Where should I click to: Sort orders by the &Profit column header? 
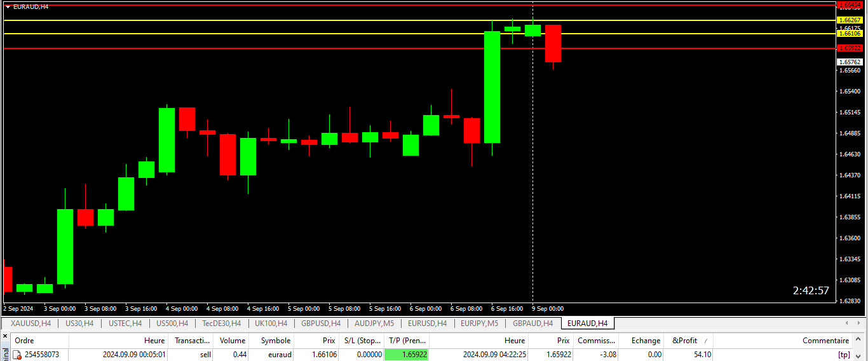pos(685,341)
